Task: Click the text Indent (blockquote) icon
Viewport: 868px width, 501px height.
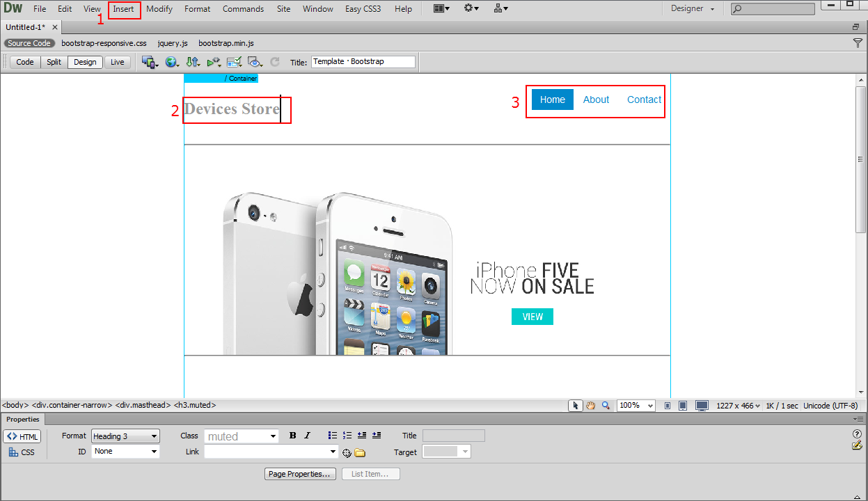Action: pyautogui.click(x=377, y=436)
